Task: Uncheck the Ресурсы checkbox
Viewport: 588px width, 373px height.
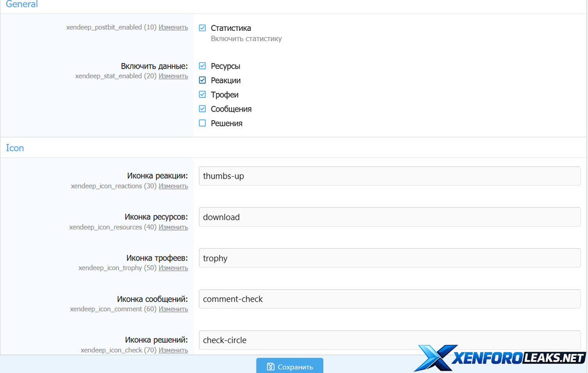Action: [202, 66]
